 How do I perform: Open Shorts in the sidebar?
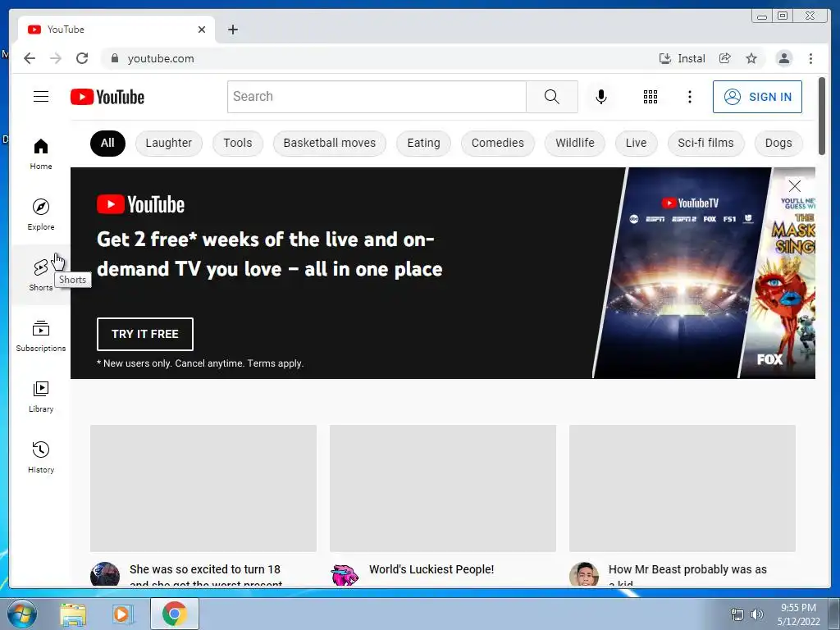(x=41, y=275)
